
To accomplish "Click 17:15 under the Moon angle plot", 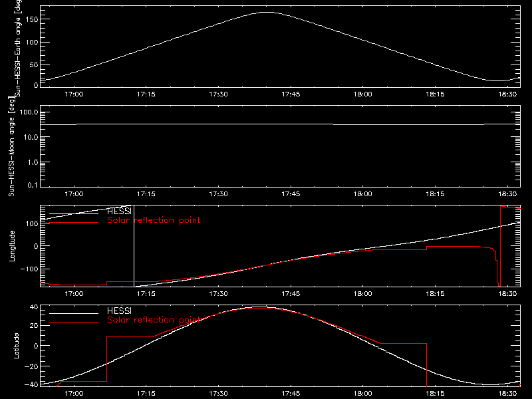I will 146,194.
